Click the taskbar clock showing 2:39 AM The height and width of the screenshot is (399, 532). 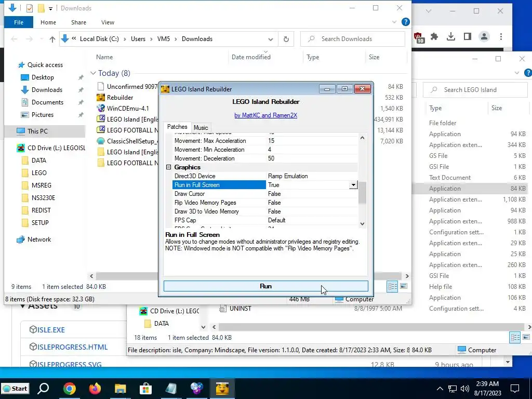pos(488,389)
